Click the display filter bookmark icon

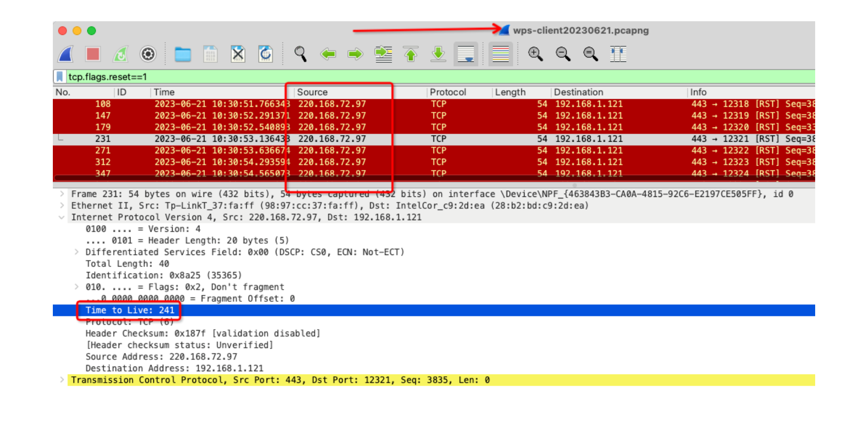click(60, 76)
